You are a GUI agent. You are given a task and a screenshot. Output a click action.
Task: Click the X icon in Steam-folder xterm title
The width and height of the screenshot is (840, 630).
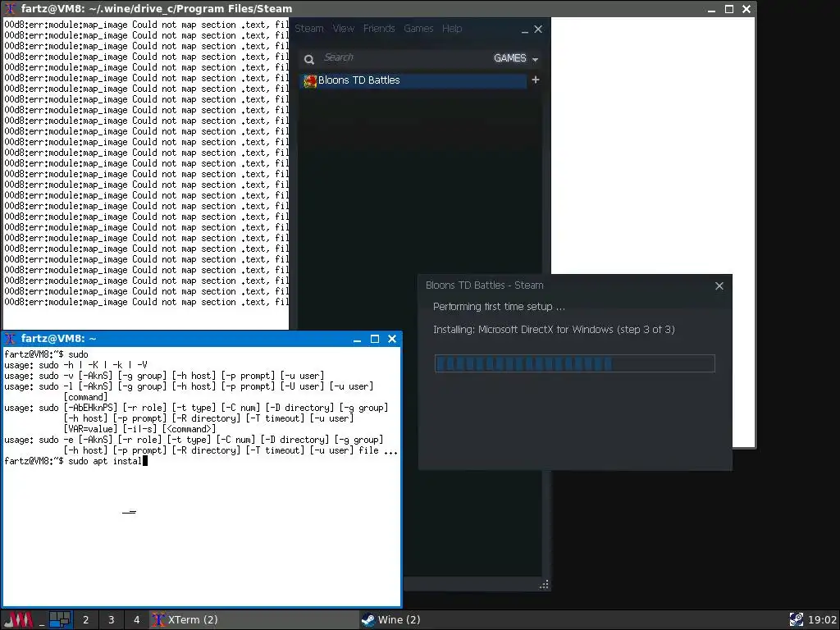(10, 8)
